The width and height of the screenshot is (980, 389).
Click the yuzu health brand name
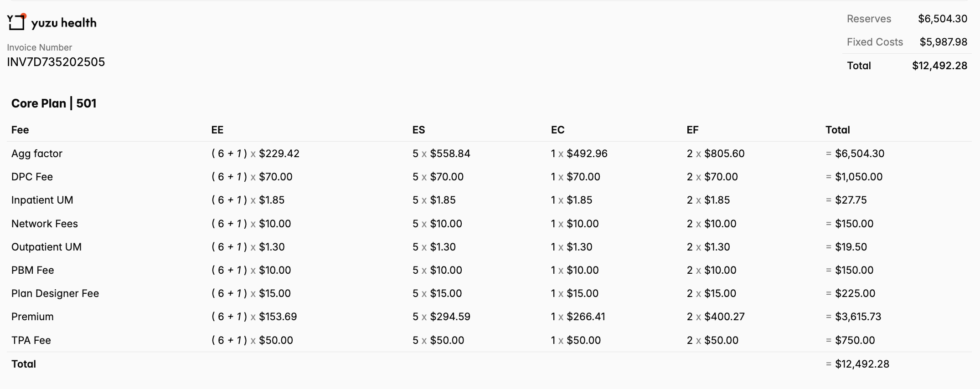point(64,23)
